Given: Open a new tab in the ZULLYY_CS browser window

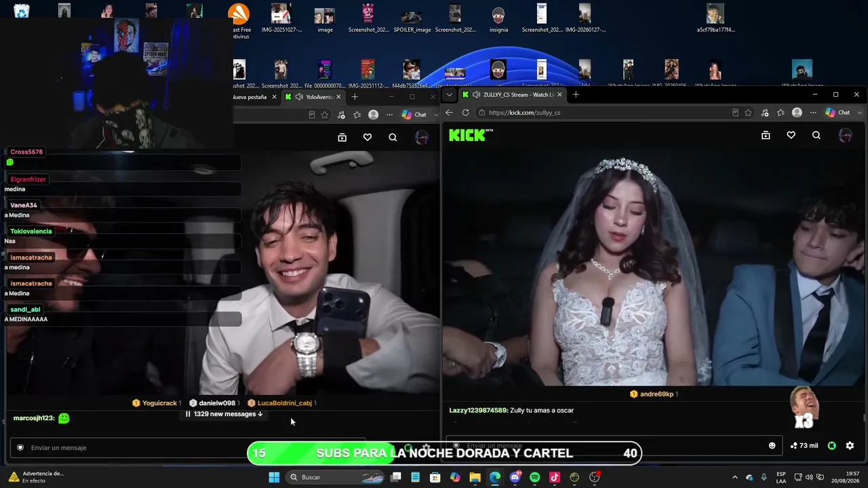Looking at the screenshot, I should pos(576,95).
